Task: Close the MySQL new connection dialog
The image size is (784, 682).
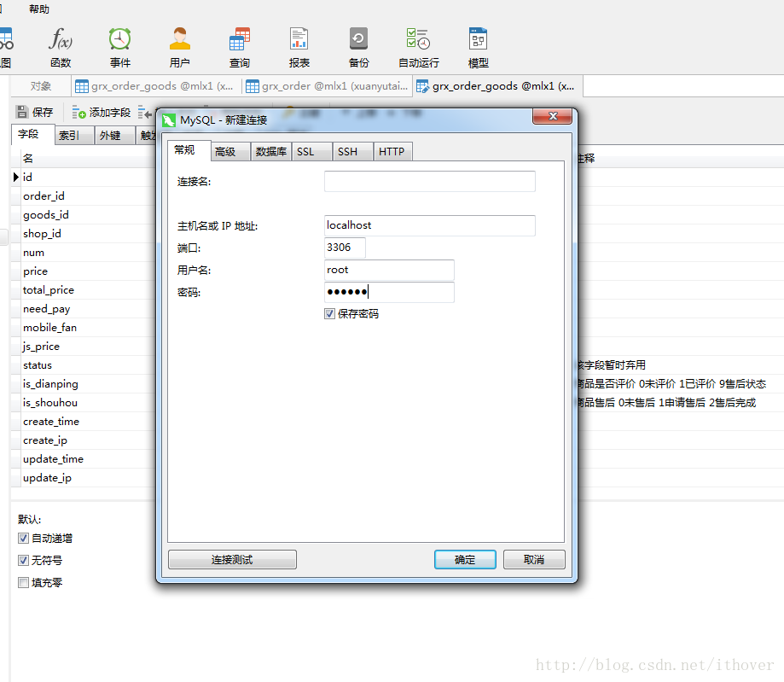Action: tap(553, 116)
